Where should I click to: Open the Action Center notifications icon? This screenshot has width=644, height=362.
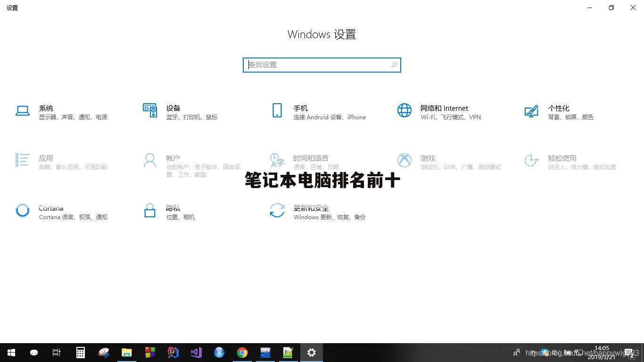click(x=629, y=353)
